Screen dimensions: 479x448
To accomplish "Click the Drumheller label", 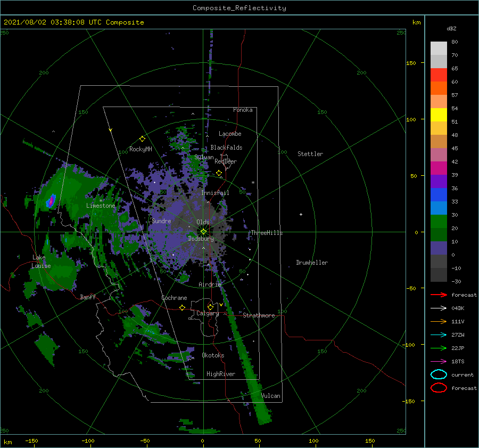I will tap(312, 263).
